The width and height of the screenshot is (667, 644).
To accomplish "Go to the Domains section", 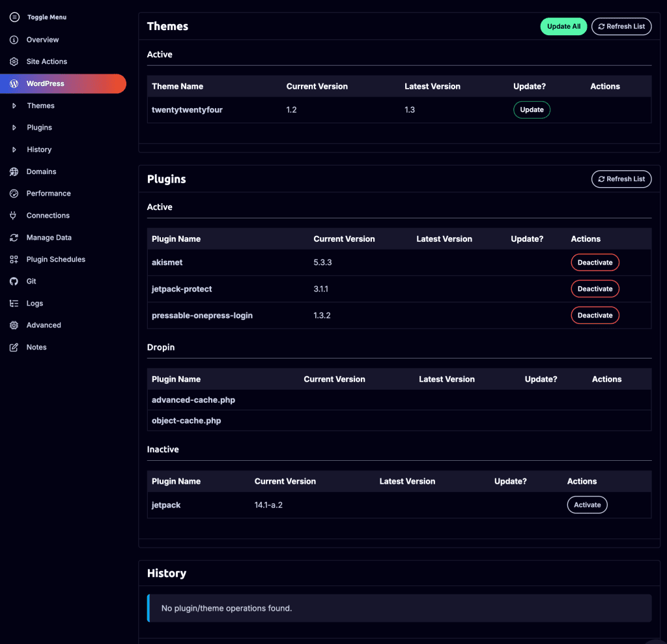I will coord(41,171).
